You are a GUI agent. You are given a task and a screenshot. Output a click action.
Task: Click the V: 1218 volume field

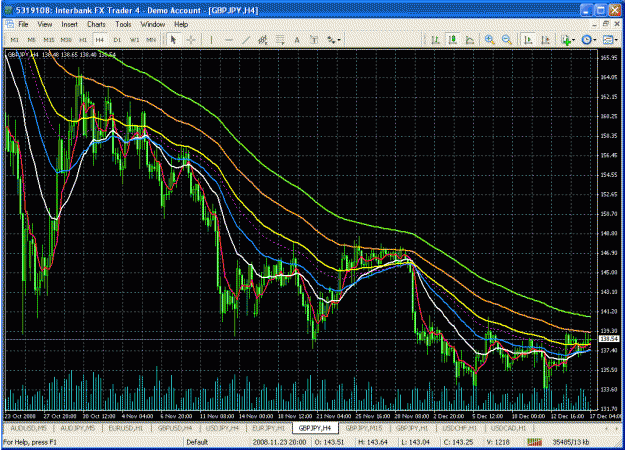[x=498, y=442]
